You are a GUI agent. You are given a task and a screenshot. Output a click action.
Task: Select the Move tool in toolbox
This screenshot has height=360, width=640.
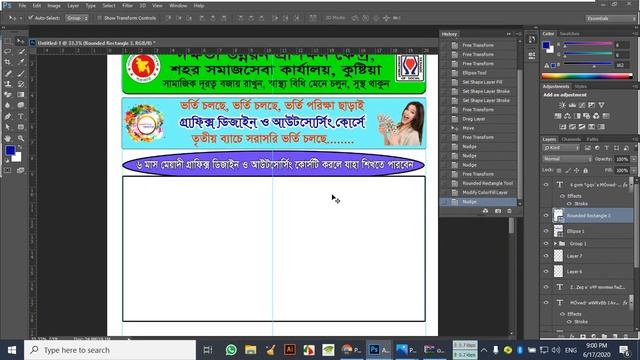click(20, 41)
